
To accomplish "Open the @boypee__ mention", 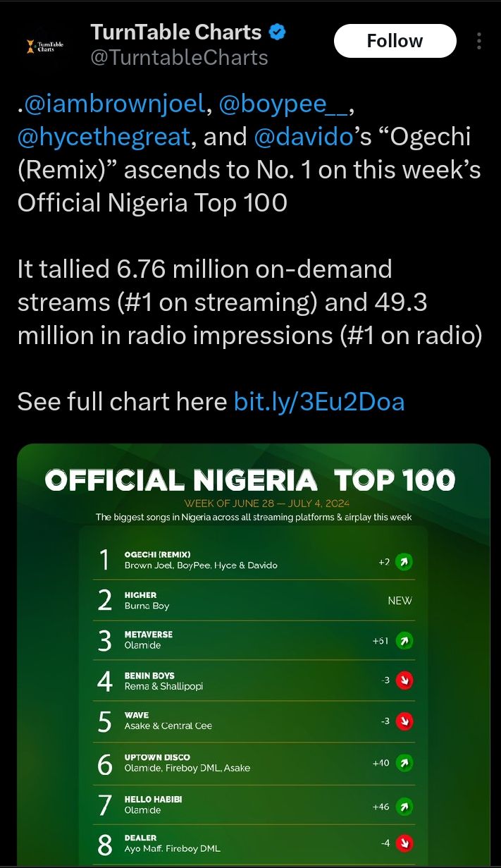I will [283, 105].
